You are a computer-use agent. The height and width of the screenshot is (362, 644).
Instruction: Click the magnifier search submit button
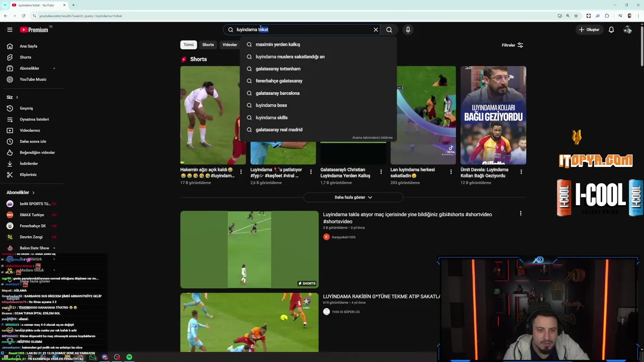coord(389,30)
